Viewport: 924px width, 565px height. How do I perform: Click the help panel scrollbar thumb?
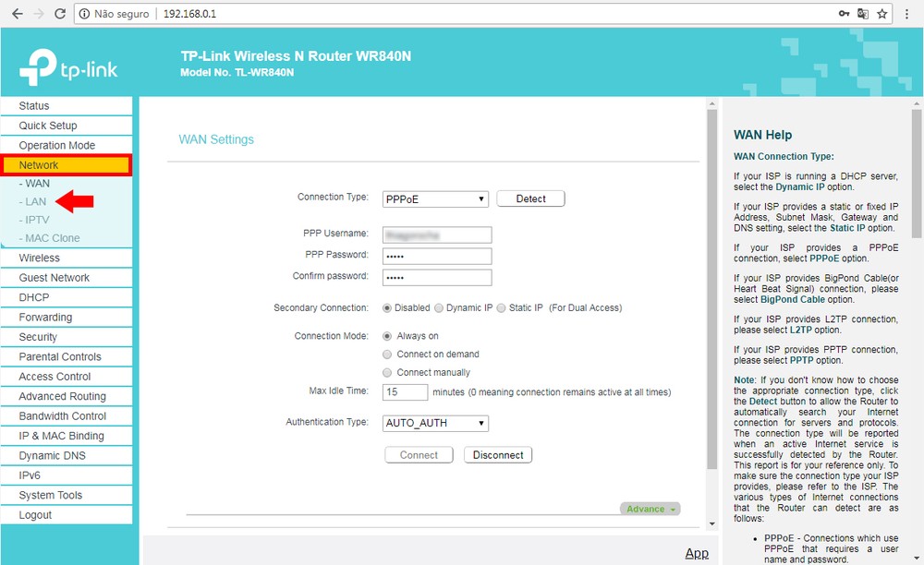click(917, 174)
